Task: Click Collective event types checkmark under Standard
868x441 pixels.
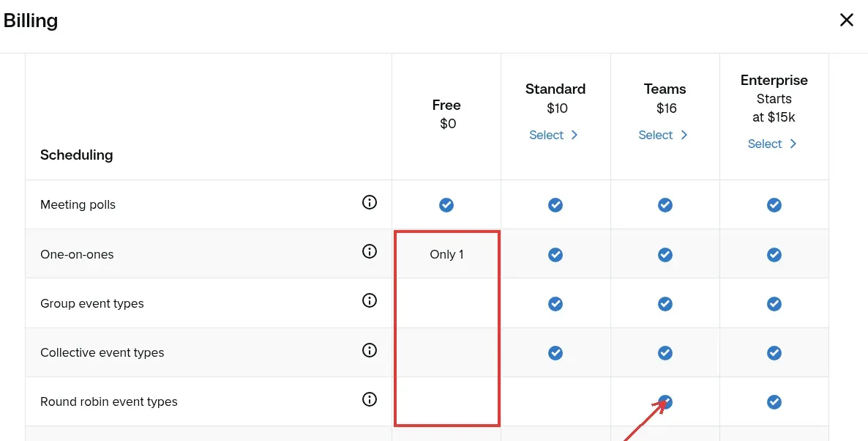Action: pyautogui.click(x=555, y=353)
